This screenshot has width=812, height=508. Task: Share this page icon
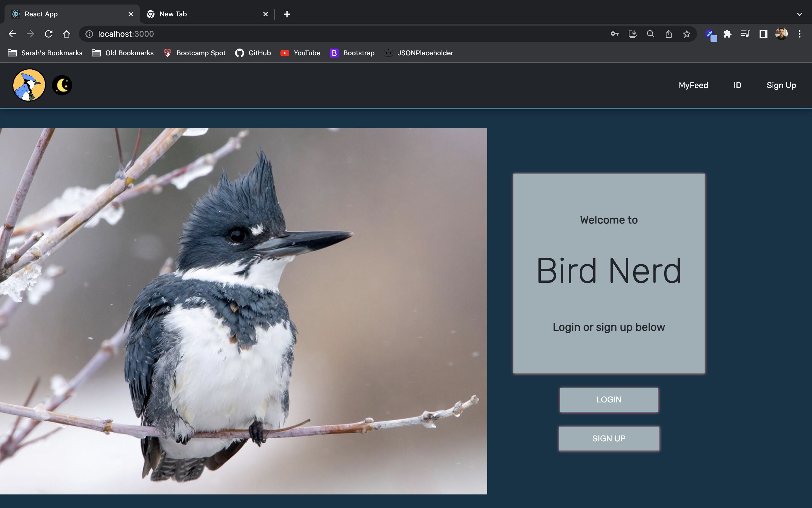tap(669, 34)
